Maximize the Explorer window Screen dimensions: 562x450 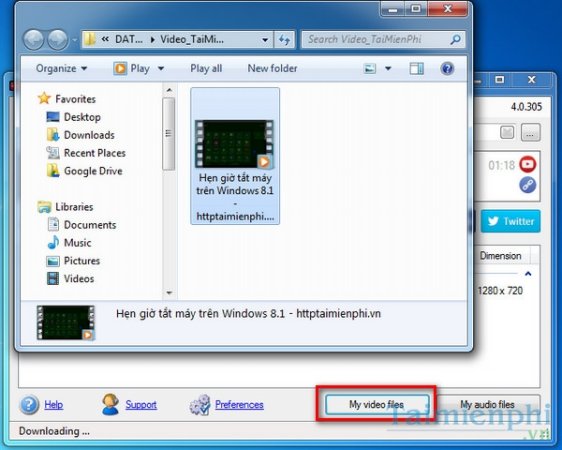pyautogui.click(x=416, y=9)
